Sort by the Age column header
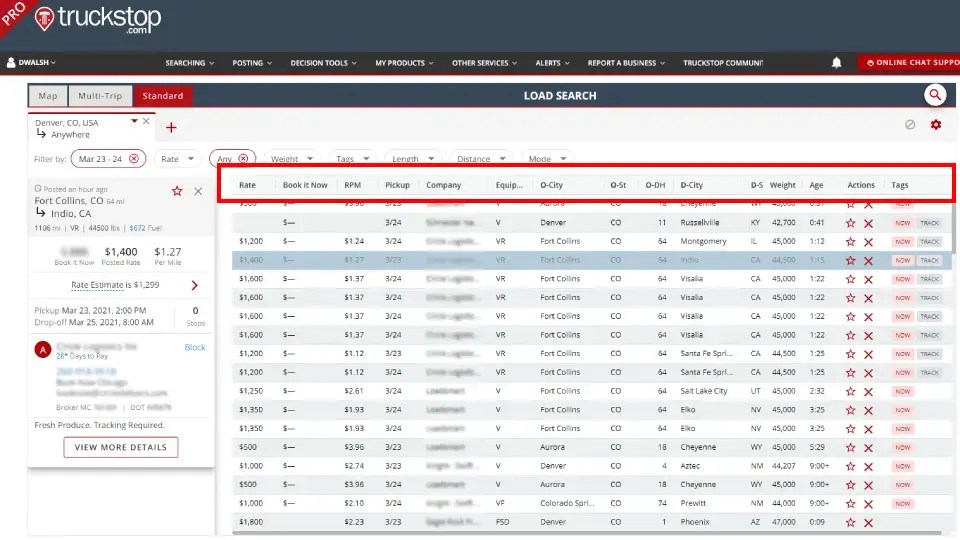Screen dimensions: 960x540 (x=816, y=185)
